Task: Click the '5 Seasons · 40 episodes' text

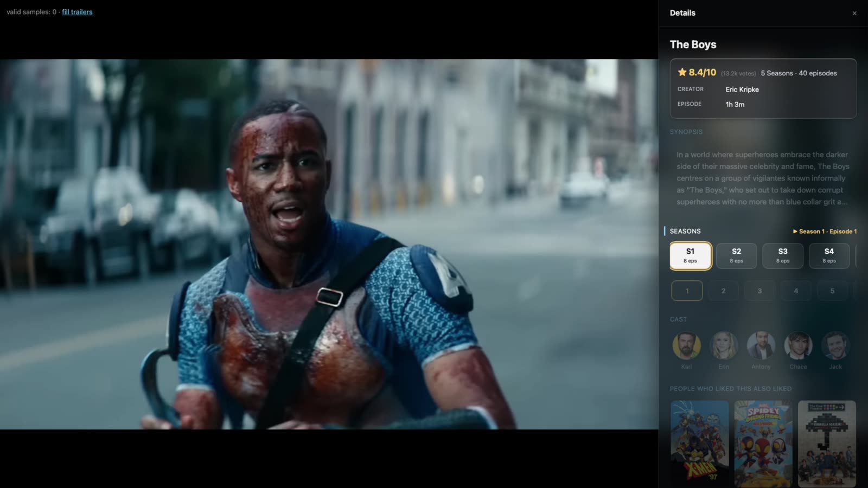Action: tap(799, 73)
